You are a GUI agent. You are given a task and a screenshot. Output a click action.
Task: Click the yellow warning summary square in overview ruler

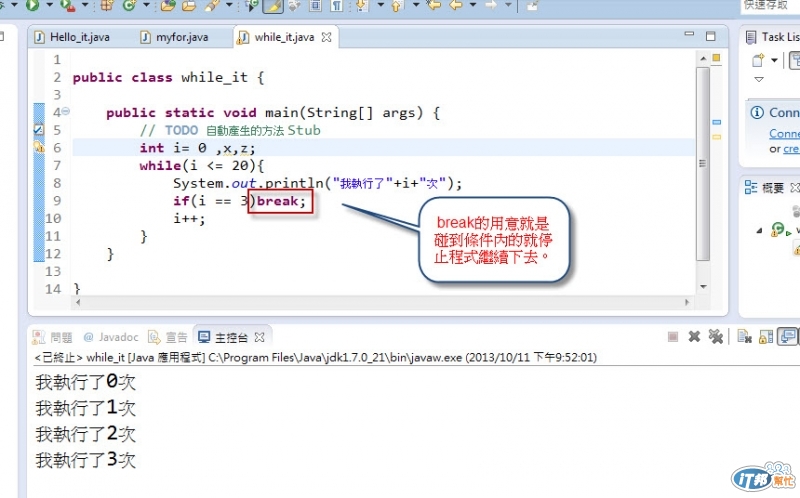716,58
